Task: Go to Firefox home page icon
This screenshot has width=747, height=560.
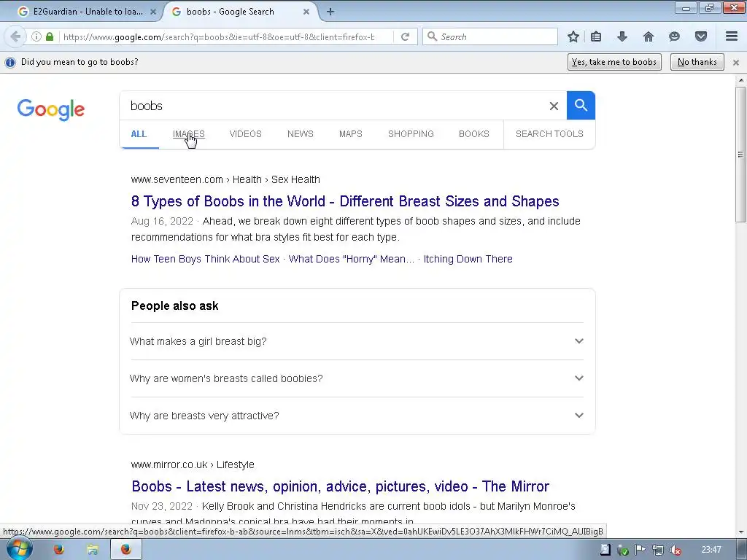Action: (648, 36)
